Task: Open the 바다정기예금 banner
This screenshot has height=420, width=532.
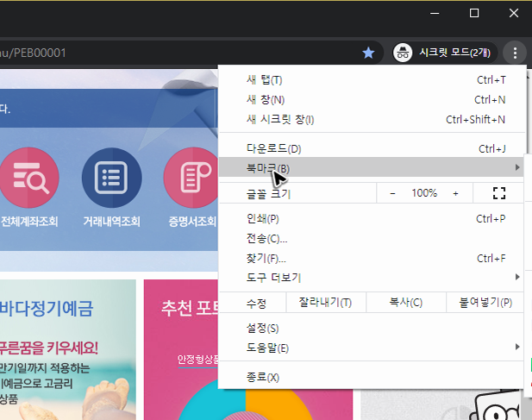Action: click(68, 349)
